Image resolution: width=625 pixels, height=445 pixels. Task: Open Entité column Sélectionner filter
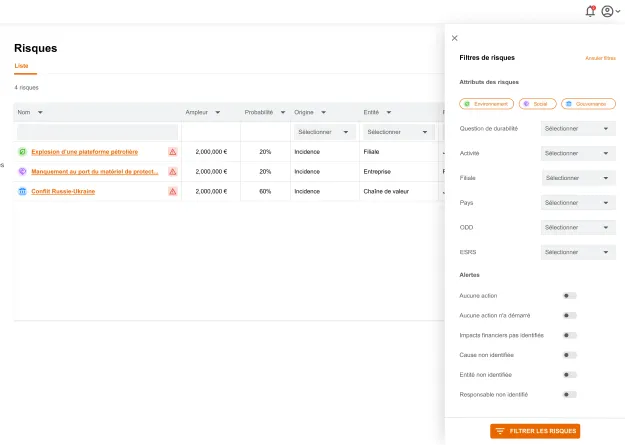coord(398,132)
